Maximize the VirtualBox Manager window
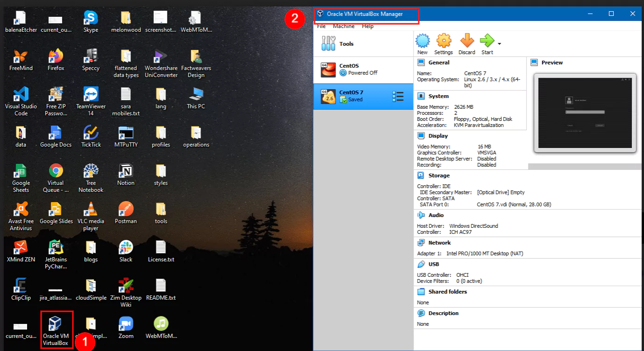The height and width of the screenshot is (351, 644). 611,14
